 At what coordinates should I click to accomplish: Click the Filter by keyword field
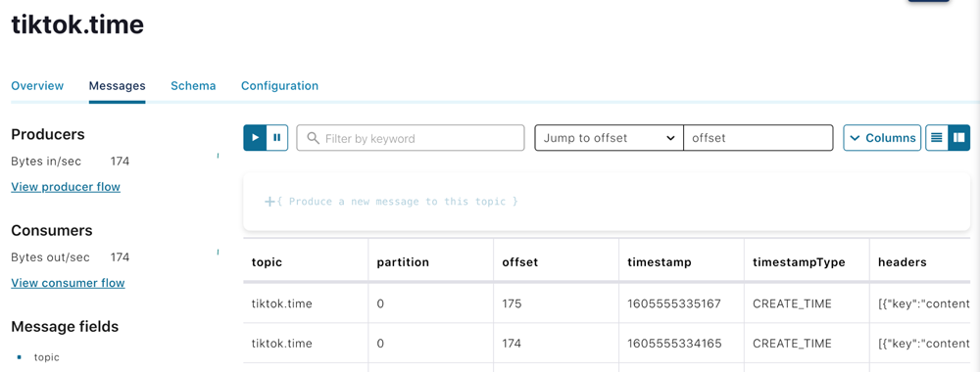(x=410, y=138)
